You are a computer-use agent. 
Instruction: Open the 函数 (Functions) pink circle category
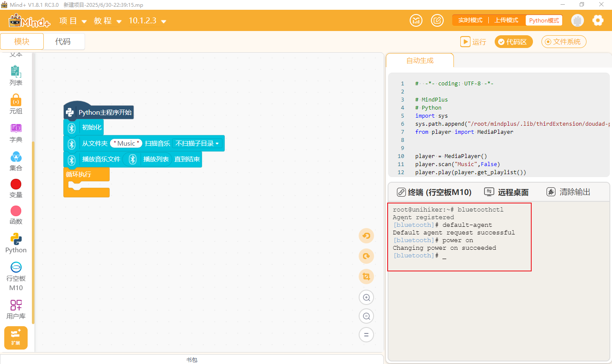click(16, 215)
